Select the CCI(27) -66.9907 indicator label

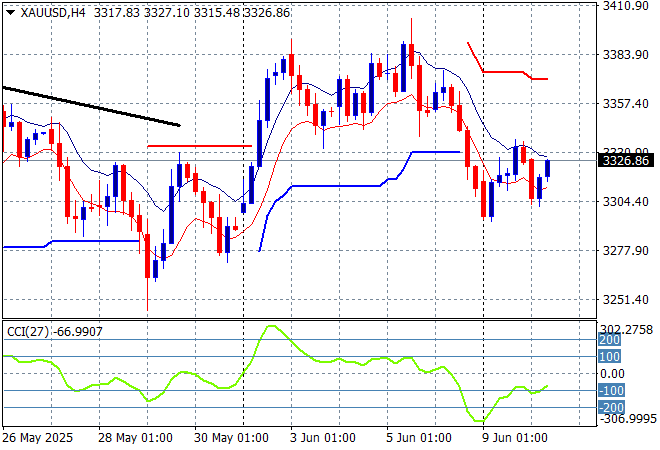tap(55, 332)
